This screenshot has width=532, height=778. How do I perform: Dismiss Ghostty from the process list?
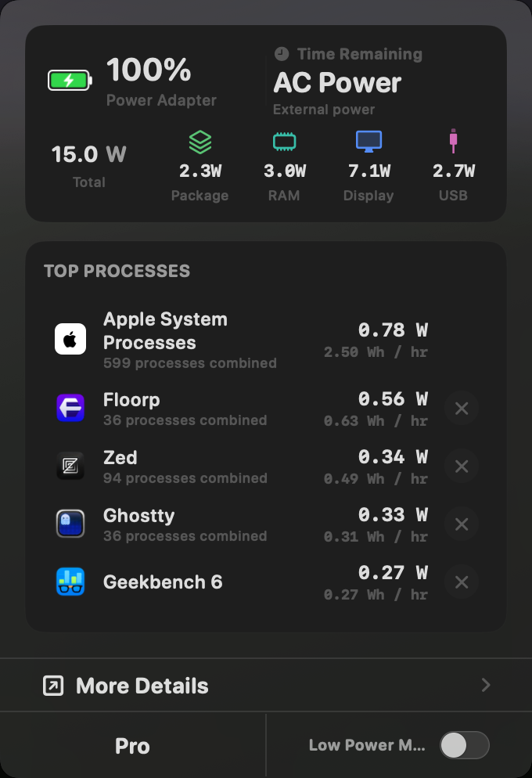pos(462,524)
